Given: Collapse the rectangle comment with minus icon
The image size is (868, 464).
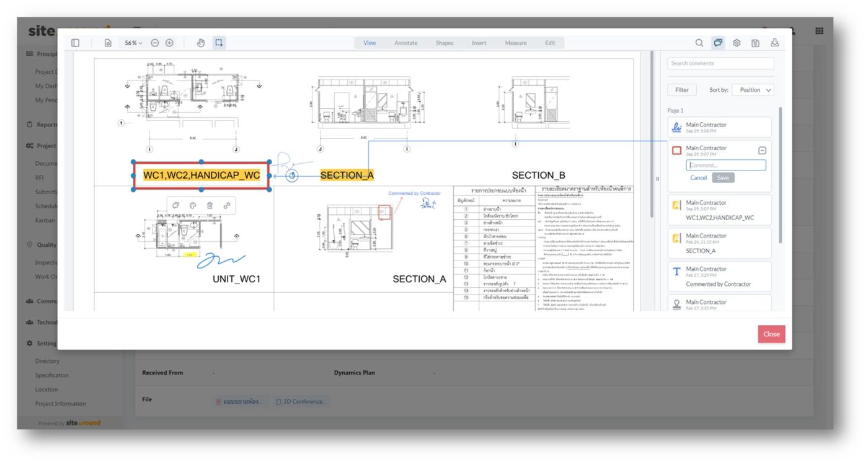Looking at the screenshot, I should 762,150.
